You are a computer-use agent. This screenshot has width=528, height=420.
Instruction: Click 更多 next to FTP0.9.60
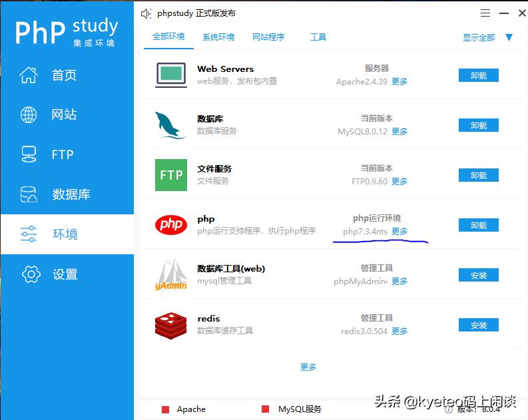click(399, 182)
